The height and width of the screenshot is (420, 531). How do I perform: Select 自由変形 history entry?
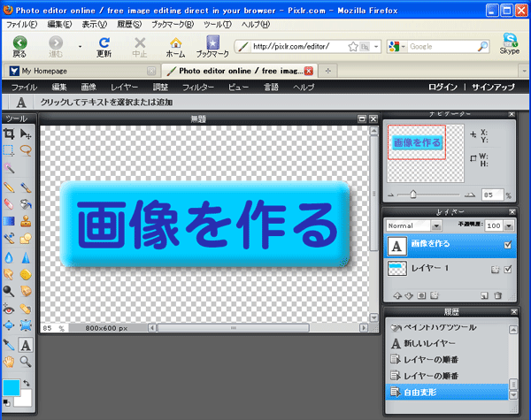pyautogui.click(x=447, y=393)
